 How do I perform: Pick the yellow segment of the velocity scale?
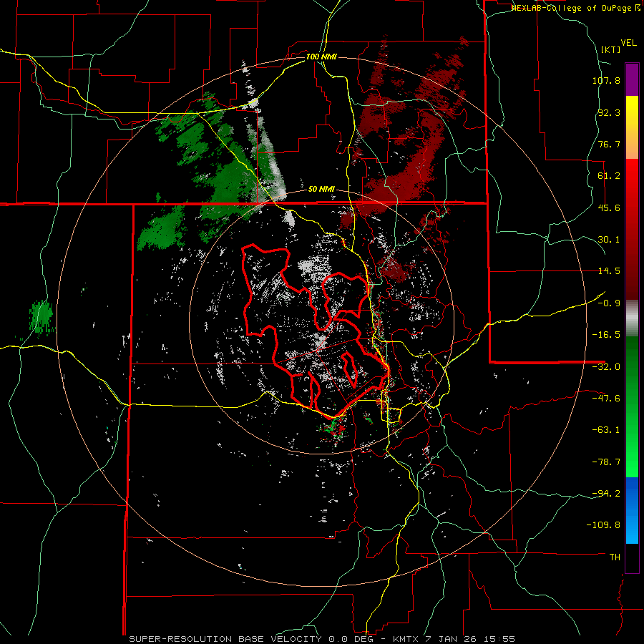[632, 112]
